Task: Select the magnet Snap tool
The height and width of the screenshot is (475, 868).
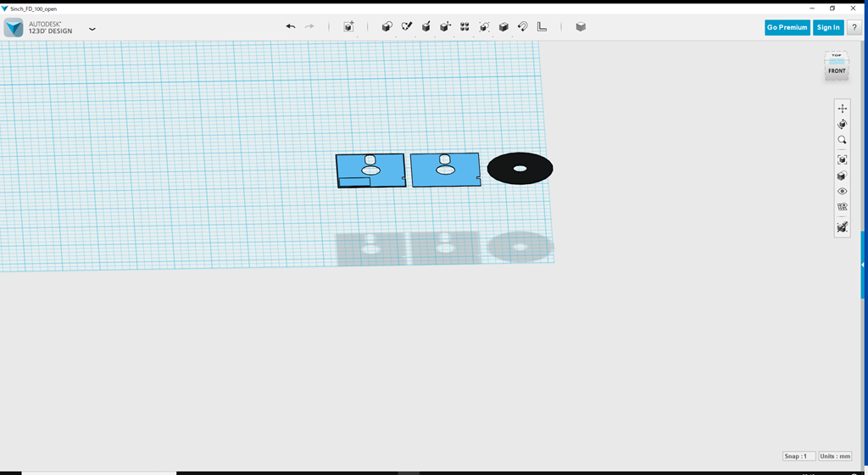Action: [523, 27]
